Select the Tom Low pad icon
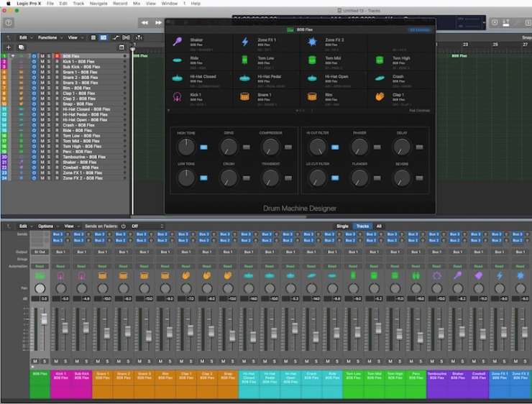This screenshot has height=404, width=532. click(244, 60)
